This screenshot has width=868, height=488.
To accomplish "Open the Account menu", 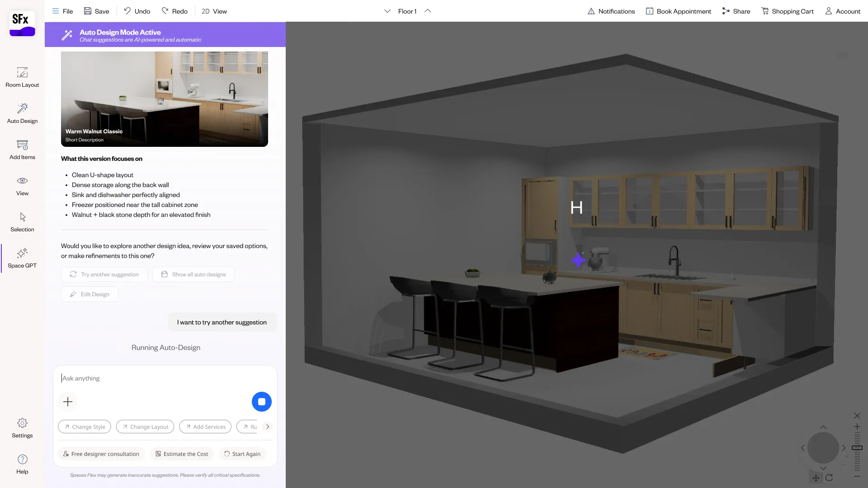I will click(x=843, y=11).
